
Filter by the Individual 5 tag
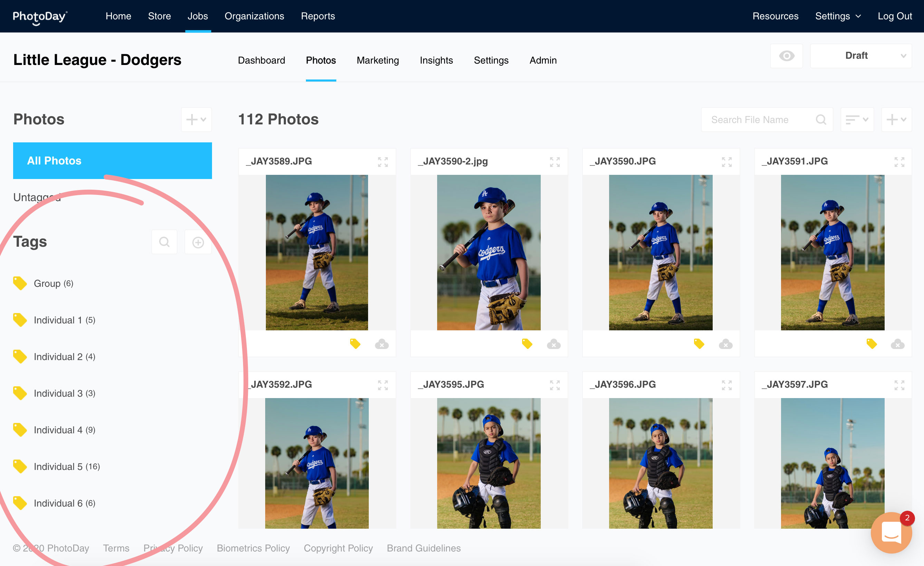(58, 466)
